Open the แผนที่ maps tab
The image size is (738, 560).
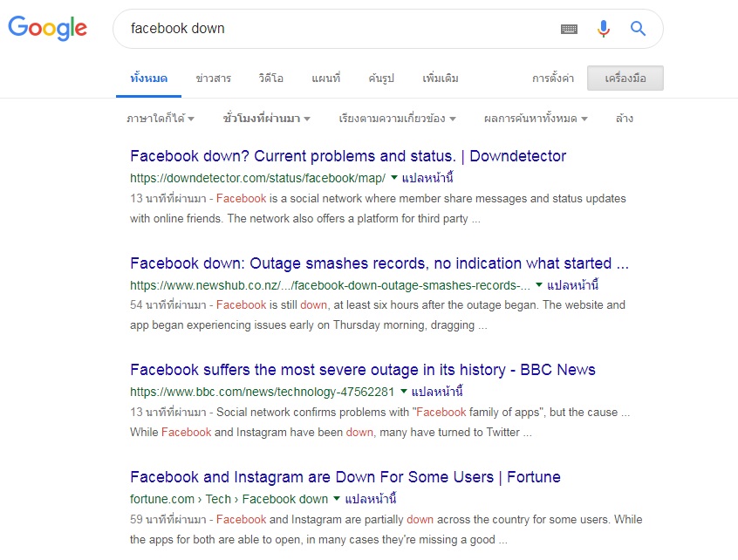click(325, 79)
